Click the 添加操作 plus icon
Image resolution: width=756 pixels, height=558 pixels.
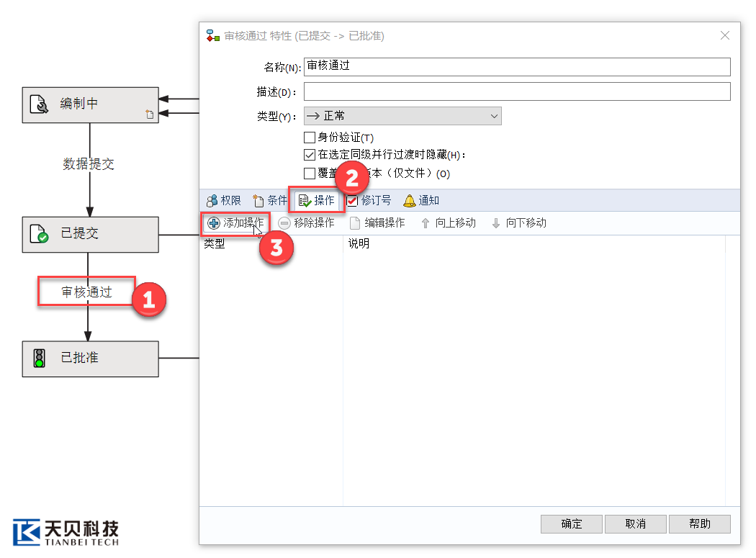click(x=214, y=223)
